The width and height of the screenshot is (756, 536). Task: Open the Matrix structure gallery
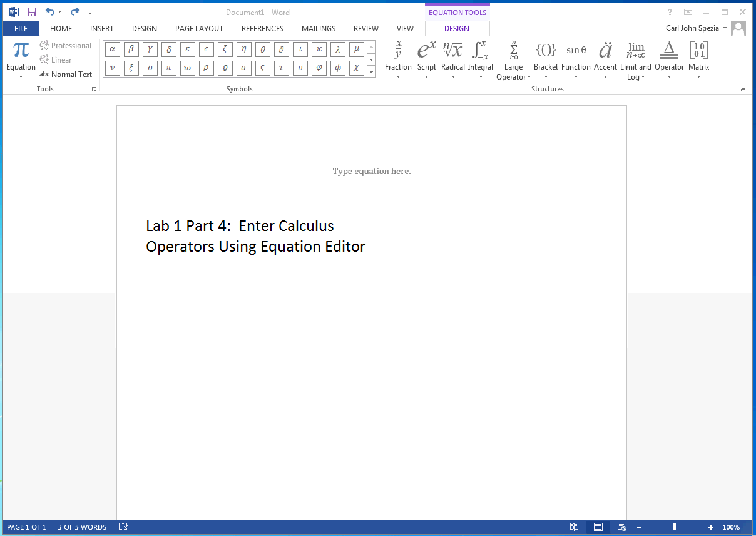[x=698, y=59]
